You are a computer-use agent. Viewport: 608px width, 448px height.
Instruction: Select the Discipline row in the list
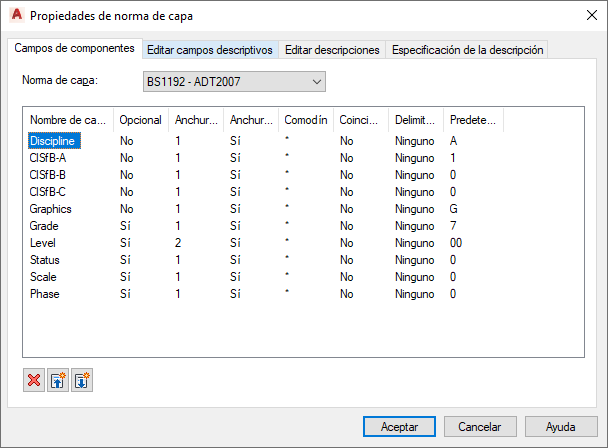pyautogui.click(x=53, y=141)
